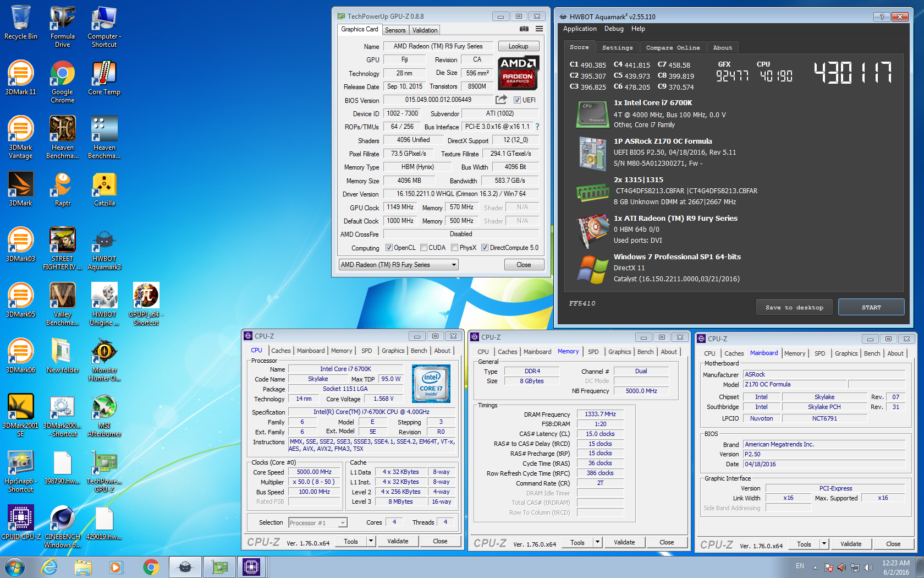Switch to the Sensors tab in GPU-Z

point(395,30)
